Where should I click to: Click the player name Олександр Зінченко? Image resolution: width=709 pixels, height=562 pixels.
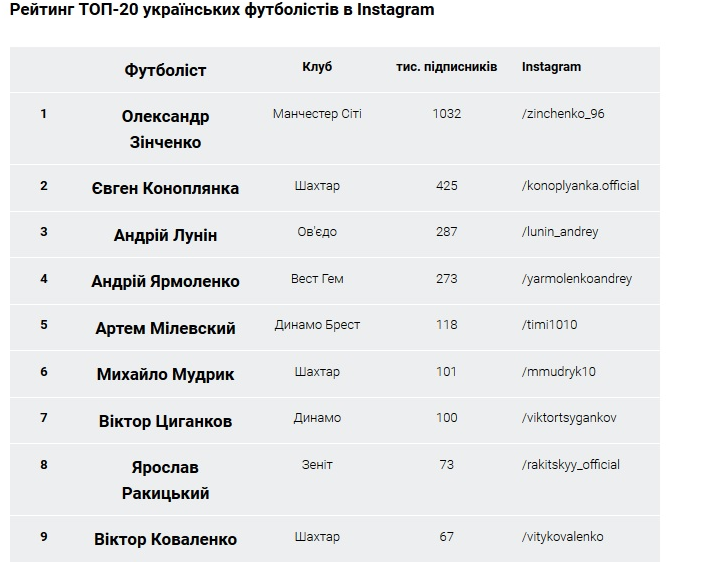166,129
